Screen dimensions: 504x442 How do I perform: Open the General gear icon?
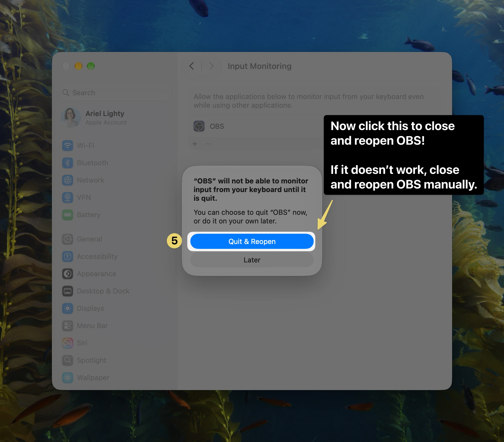point(68,239)
